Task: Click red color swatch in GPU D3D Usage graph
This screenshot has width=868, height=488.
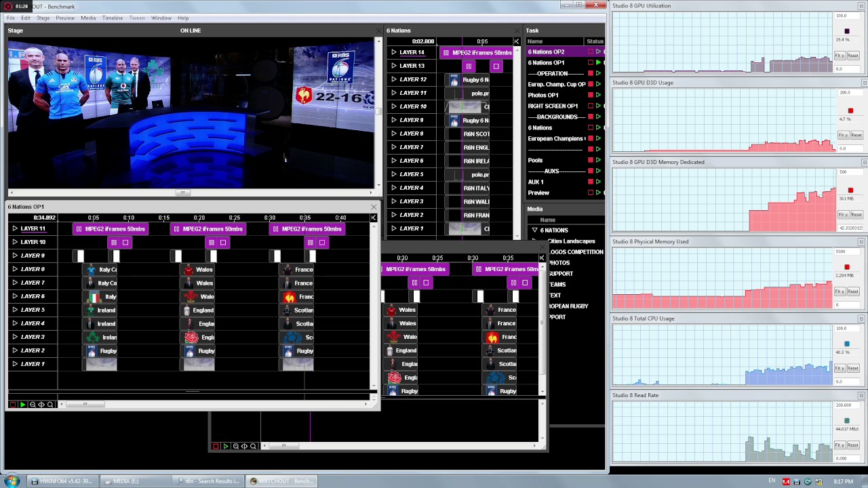Action: pos(850,110)
